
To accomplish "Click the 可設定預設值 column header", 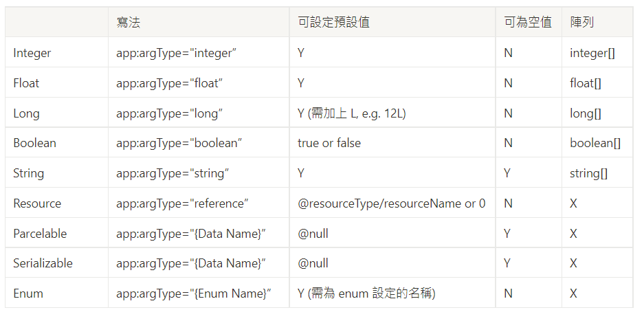I will click(x=333, y=22).
